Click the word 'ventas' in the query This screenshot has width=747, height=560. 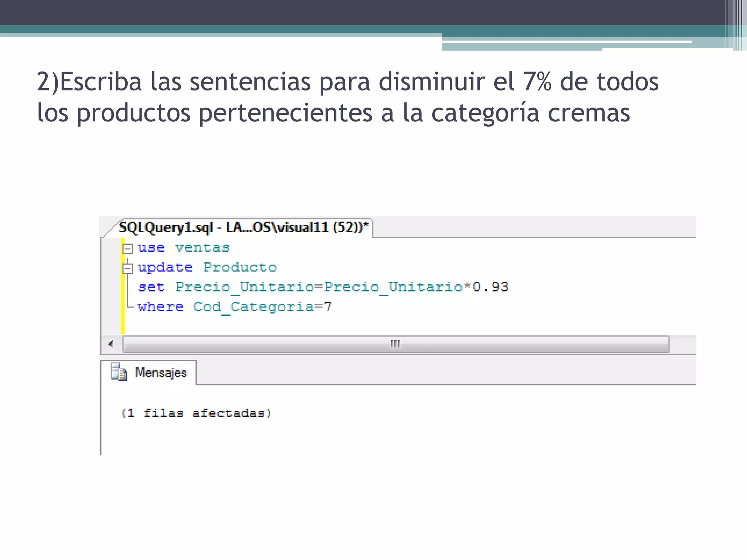pos(202,248)
